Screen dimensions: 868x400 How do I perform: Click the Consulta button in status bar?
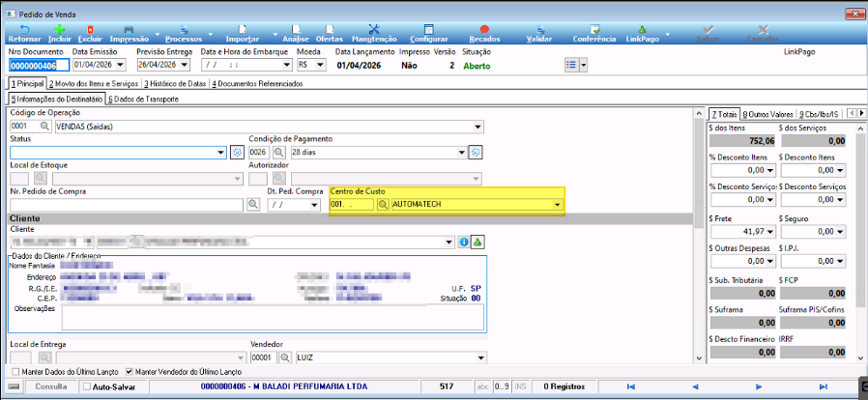click(51, 386)
